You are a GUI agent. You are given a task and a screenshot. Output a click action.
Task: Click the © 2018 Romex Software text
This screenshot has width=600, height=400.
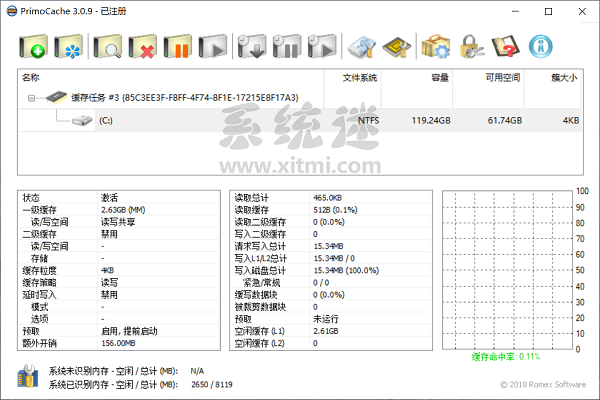pyautogui.click(x=543, y=384)
